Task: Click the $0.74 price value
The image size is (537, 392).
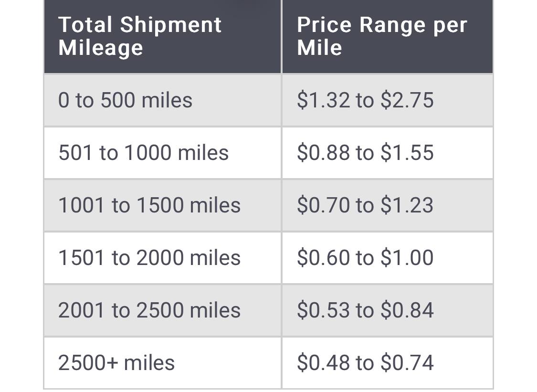Action: [407, 363]
